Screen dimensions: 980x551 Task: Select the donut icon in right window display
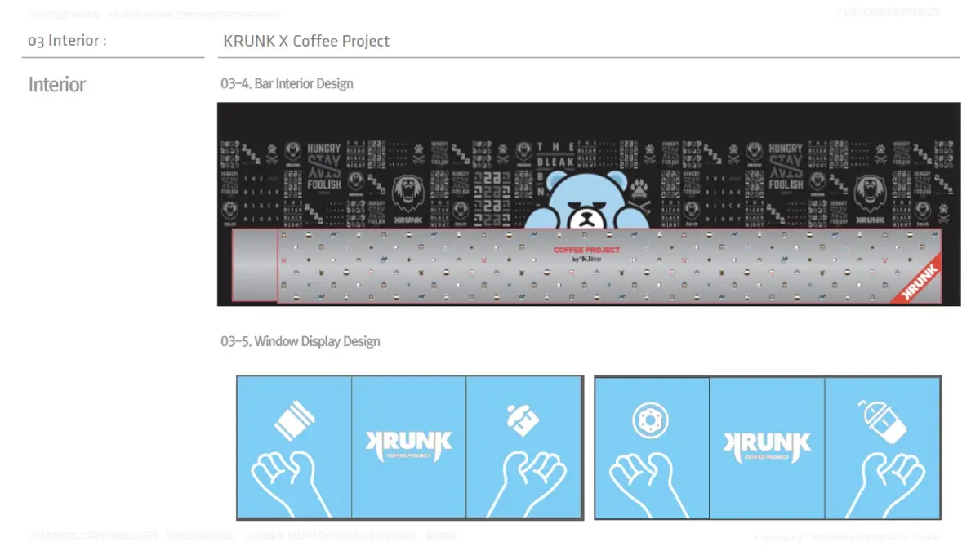point(650,421)
